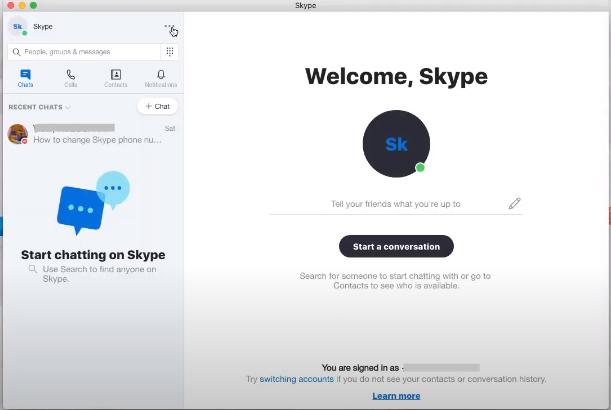Click the + Chat button

tap(157, 106)
